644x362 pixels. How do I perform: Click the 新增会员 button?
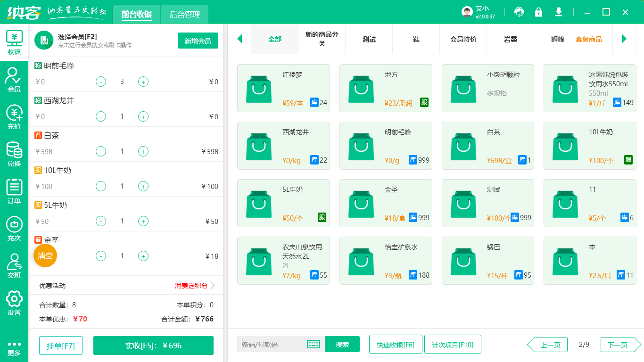coord(198,41)
